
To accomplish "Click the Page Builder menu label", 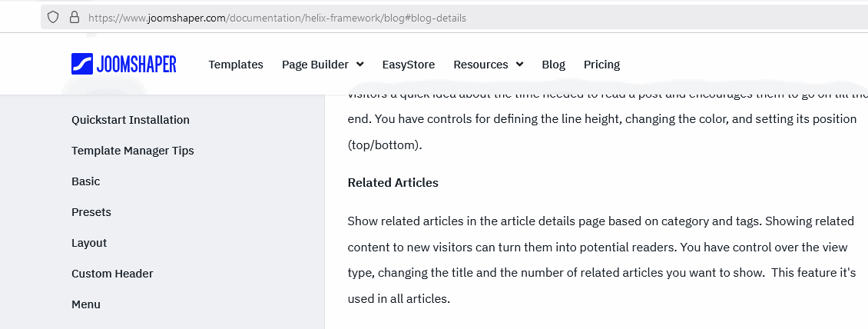I will (315, 65).
